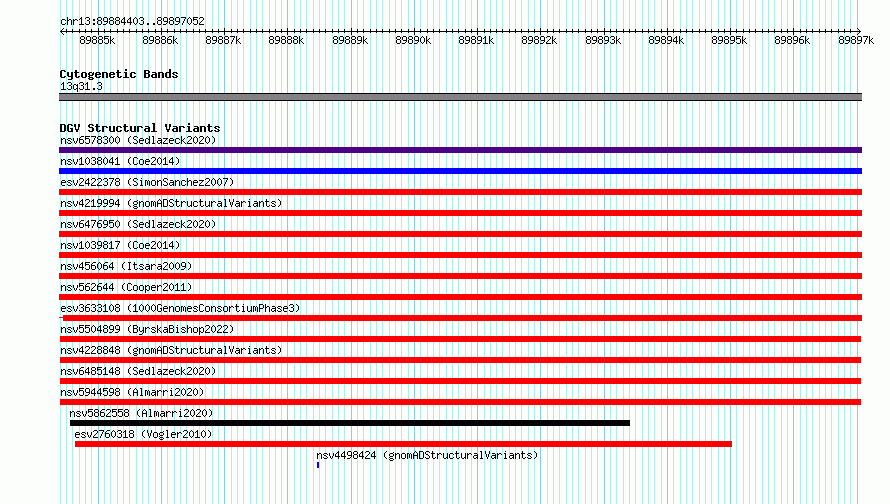Click the red bar for nsv6485148
The height and width of the screenshot is (504, 890).
(x=460, y=381)
